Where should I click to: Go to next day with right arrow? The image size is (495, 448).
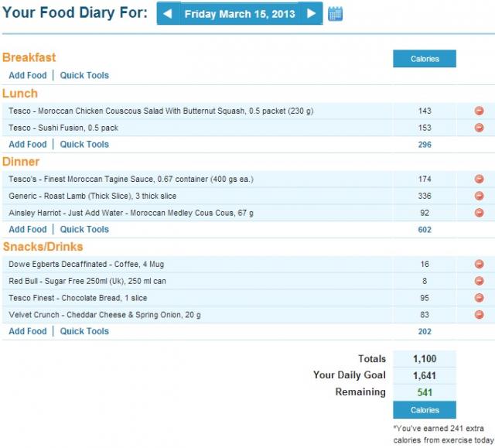tap(311, 14)
